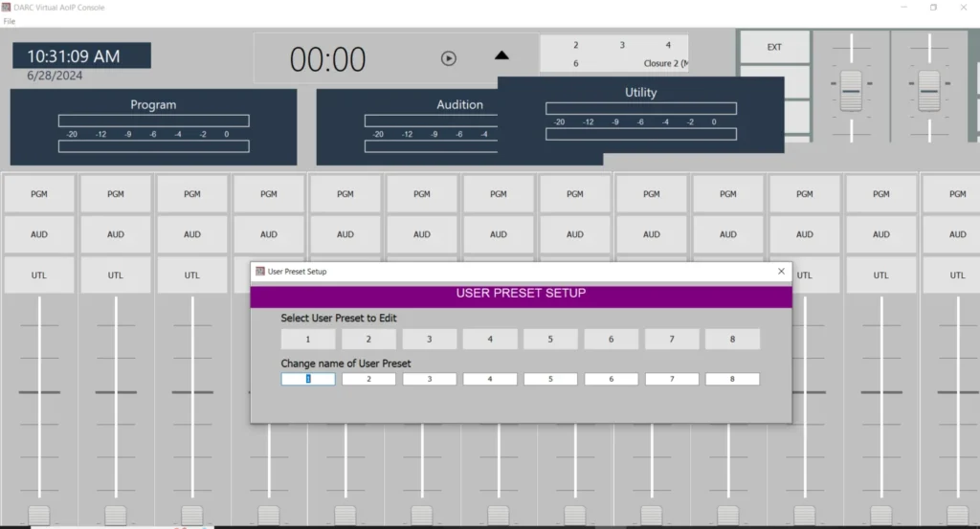Focus the preset 1 name field
Screen dimensions: 980x529
(307, 379)
